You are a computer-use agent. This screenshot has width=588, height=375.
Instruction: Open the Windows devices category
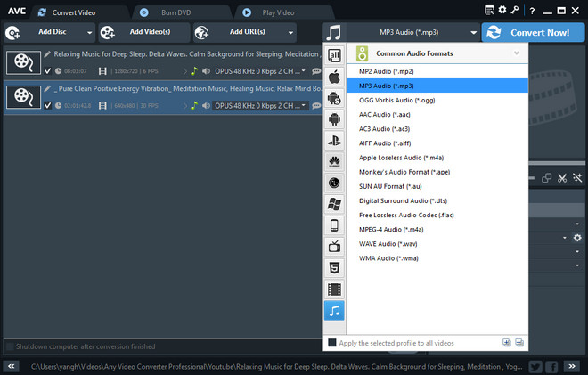334,204
